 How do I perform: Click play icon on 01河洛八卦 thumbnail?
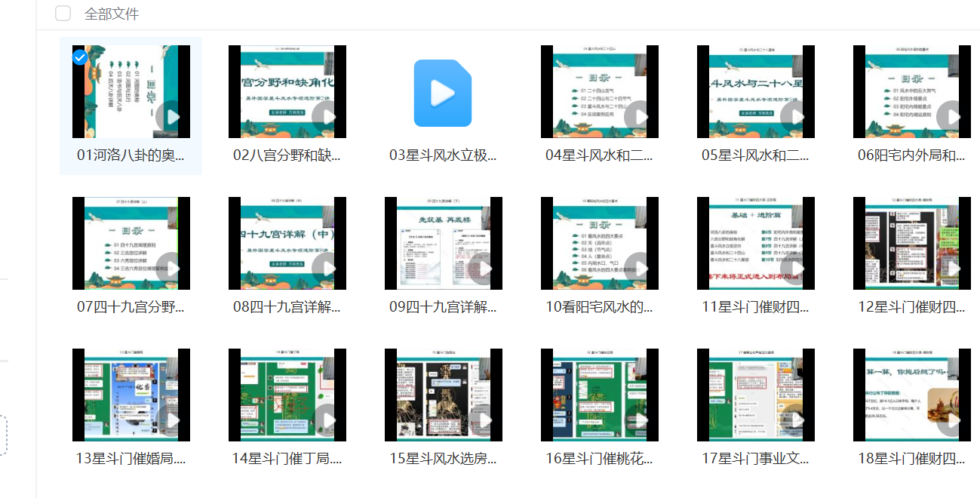click(173, 118)
